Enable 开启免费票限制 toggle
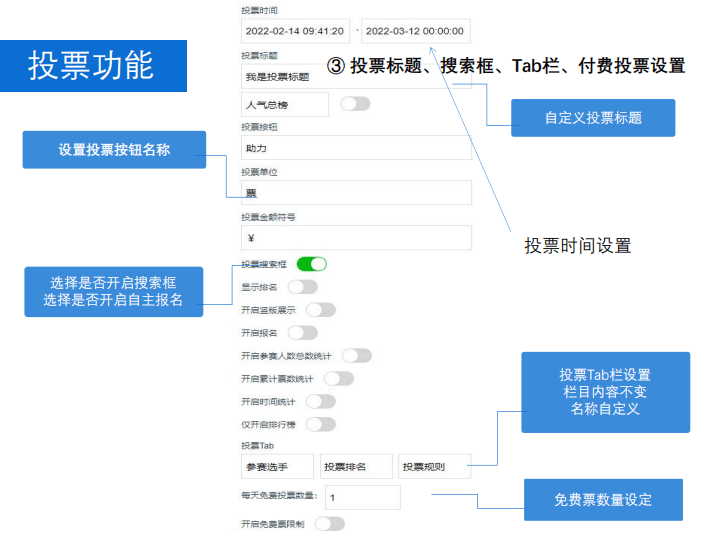 click(x=329, y=524)
